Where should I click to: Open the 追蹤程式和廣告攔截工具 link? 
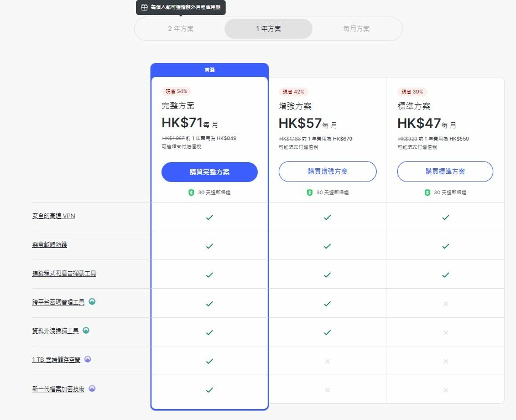tap(64, 273)
